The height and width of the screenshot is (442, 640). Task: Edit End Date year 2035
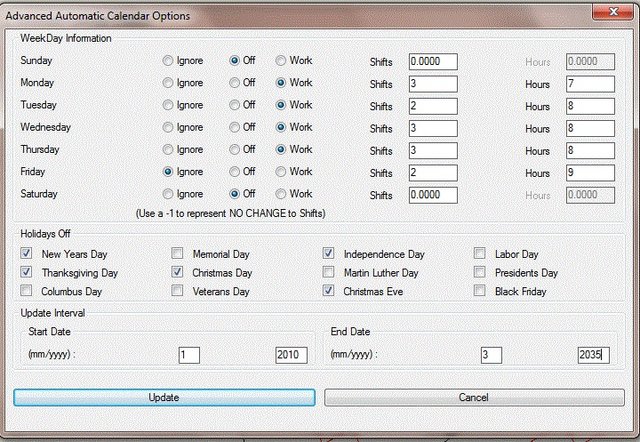click(593, 355)
